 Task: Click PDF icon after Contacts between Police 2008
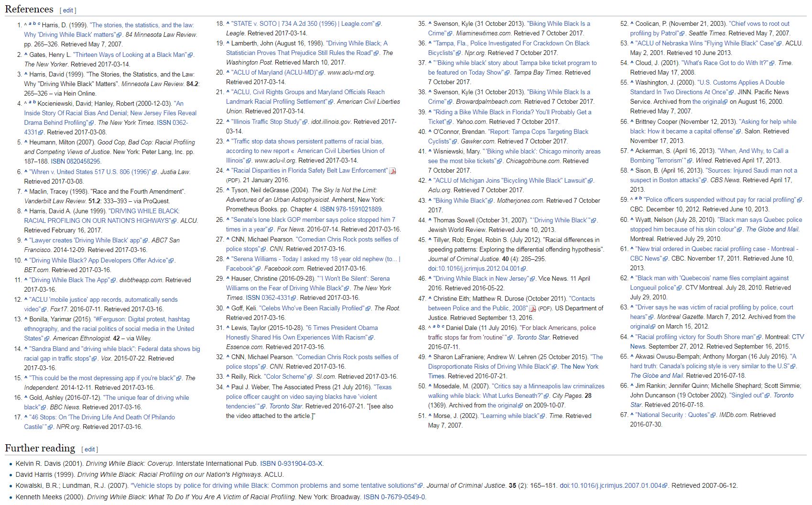click(x=532, y=309)
